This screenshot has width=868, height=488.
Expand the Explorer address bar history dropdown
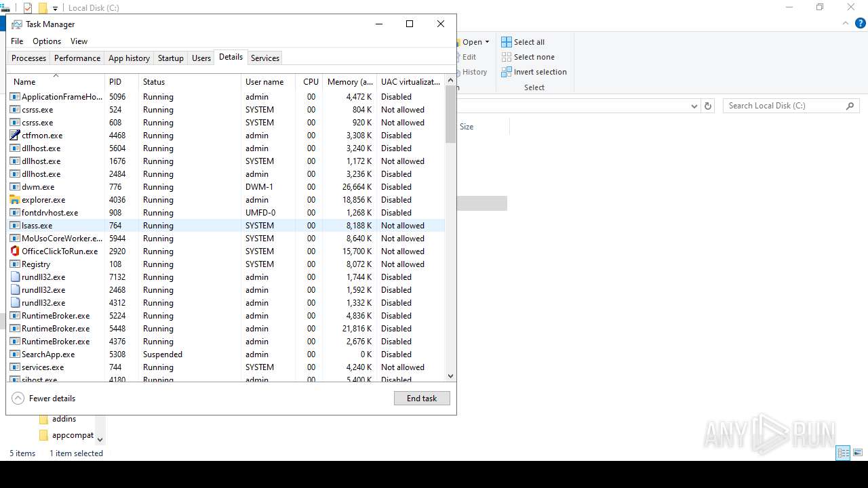(694, 106)
